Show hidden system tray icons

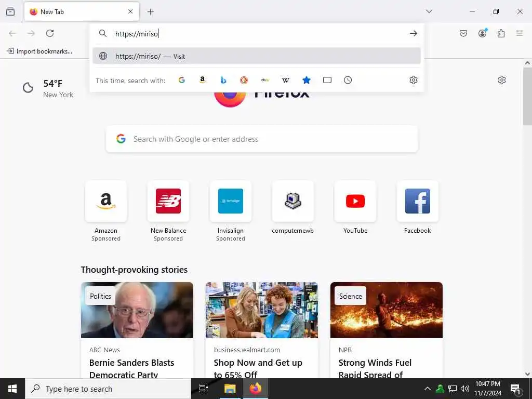coord(428,389)
